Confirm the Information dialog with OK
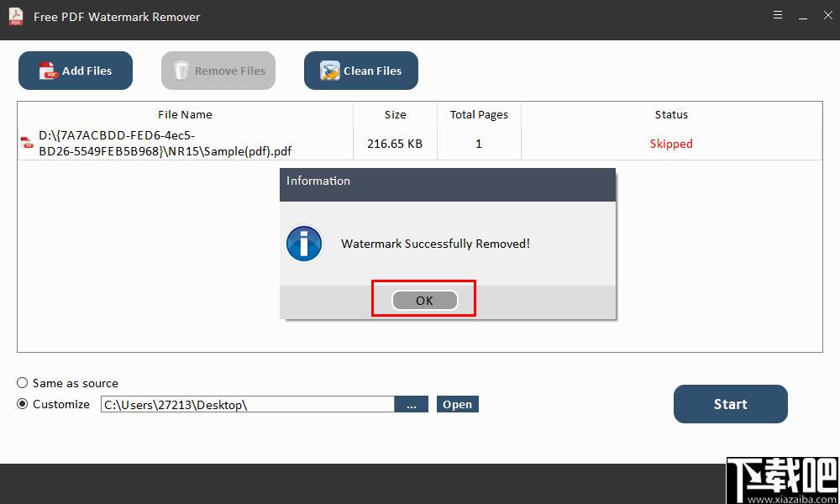Image resolution: width=840 pixels, height=504 pixels. [424, 301]
